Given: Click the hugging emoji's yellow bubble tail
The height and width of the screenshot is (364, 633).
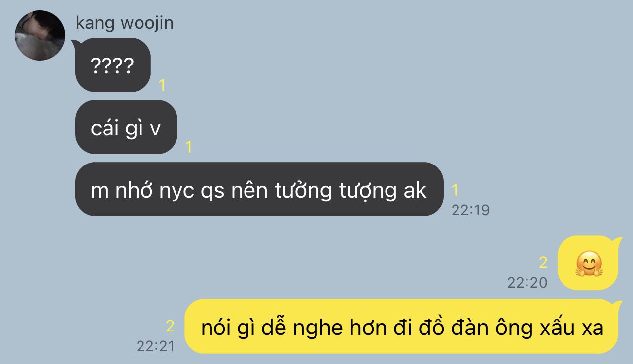Looking at the screenshot, I should [x=615, y=241].
